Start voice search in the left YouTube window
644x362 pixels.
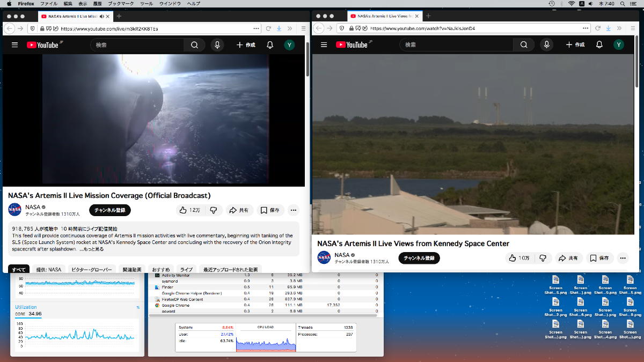(x=217, y=45)
